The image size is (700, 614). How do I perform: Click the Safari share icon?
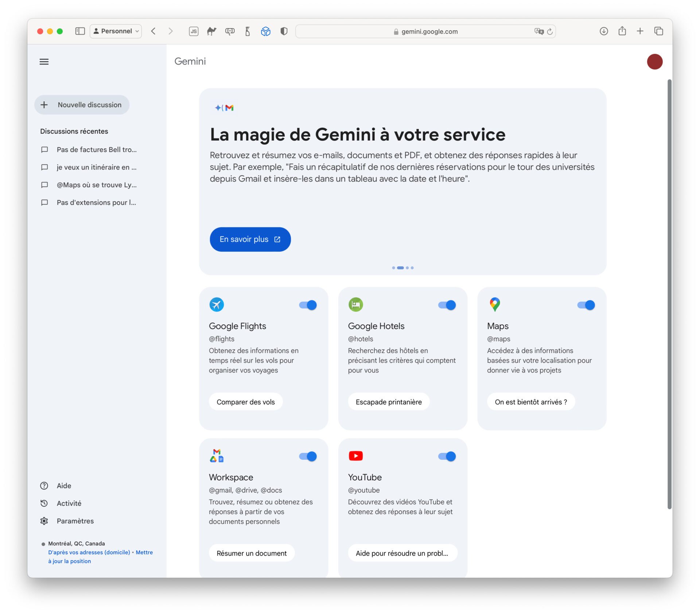point(622,31)
